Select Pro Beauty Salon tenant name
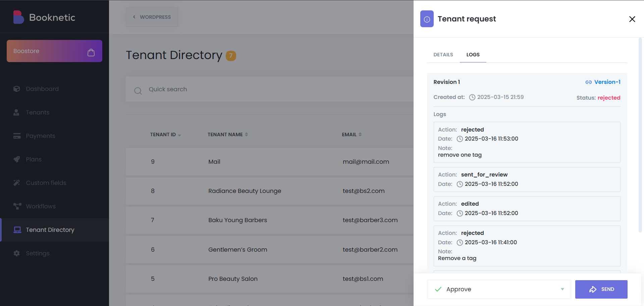Viewport: 644px width, 306px height. (233, 279)
